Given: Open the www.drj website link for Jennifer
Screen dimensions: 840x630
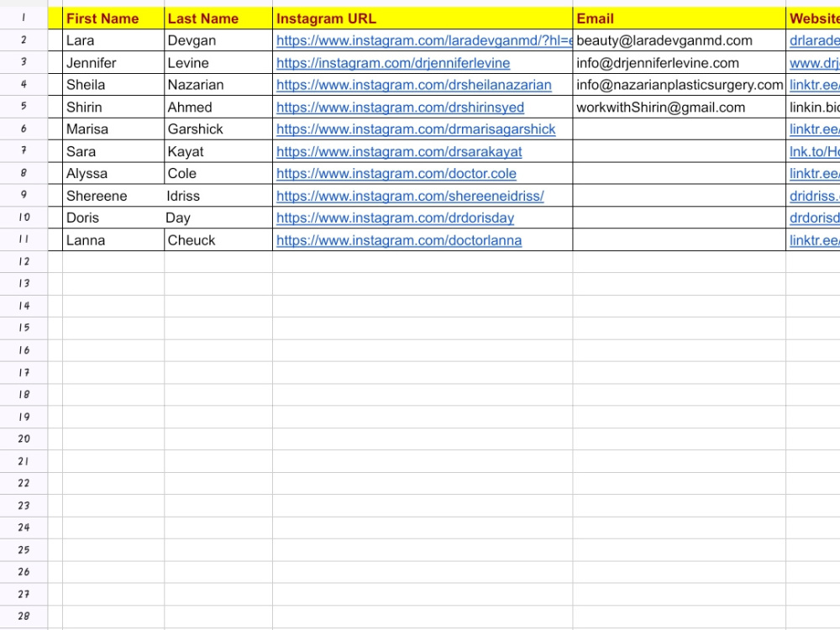Looking at the screenshot, I should [x=814, y=63].
